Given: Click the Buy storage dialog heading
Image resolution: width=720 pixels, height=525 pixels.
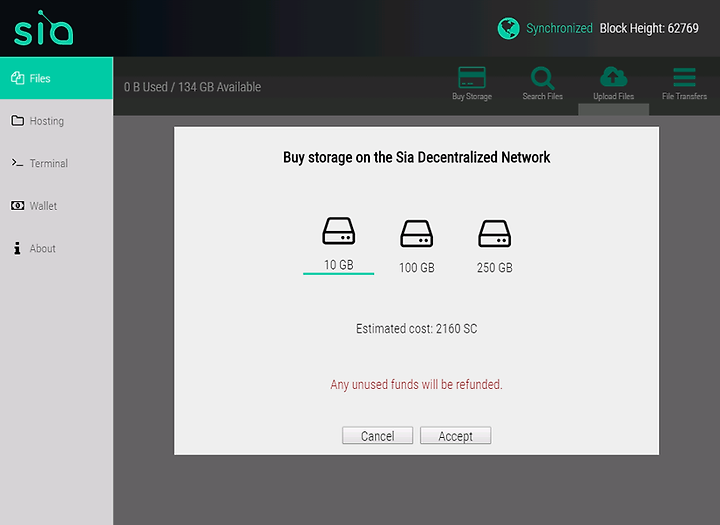Looking at the screenshot, I should (416, 158).
